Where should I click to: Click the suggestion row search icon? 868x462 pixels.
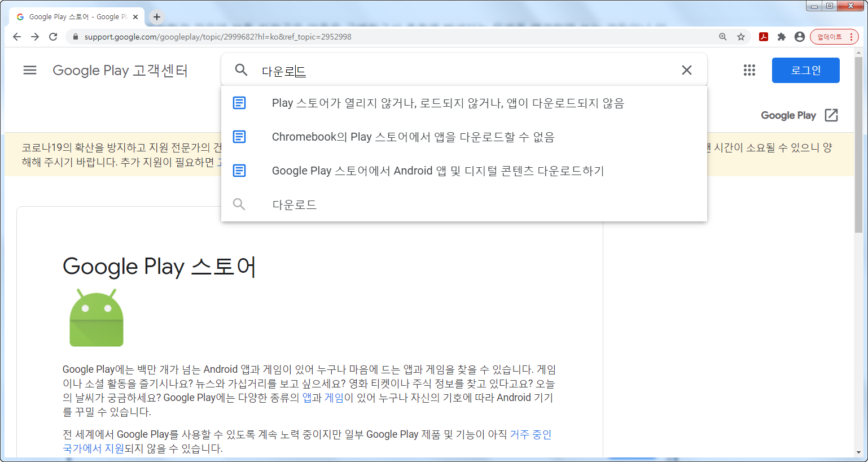tap(239, 204)
